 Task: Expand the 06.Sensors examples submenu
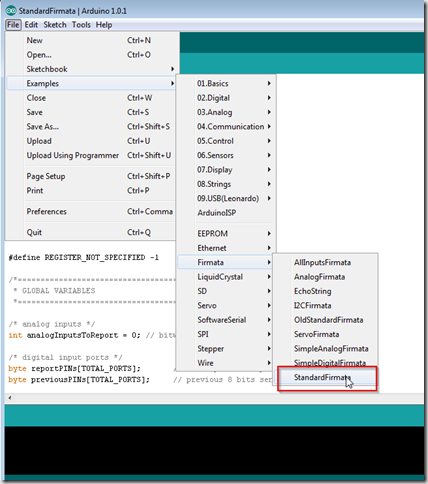(226, 155)
